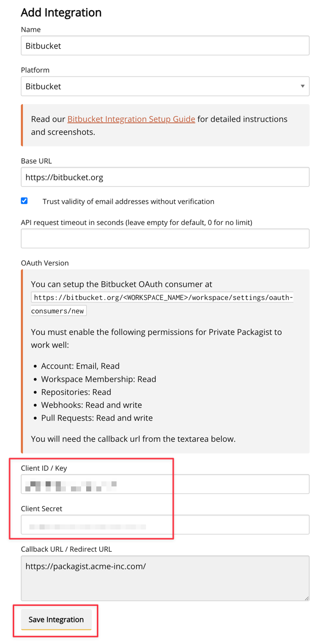Click the Callback URL textarea
335x644 pixels.
pos(165,578)
